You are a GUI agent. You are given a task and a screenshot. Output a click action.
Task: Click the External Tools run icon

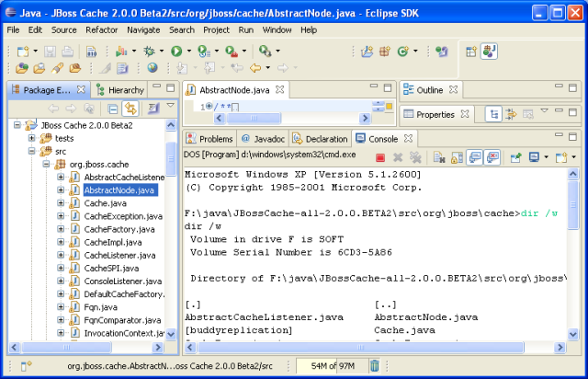[x=231, y=52]
